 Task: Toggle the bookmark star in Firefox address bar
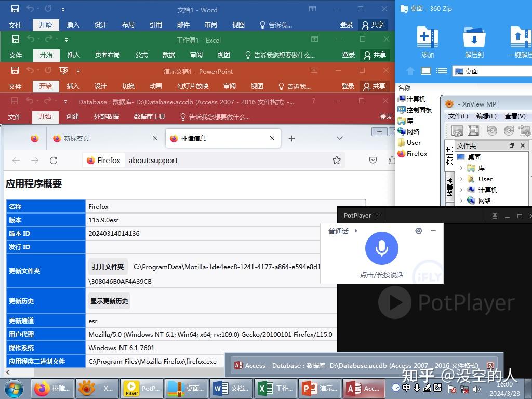tap(337, 161)
